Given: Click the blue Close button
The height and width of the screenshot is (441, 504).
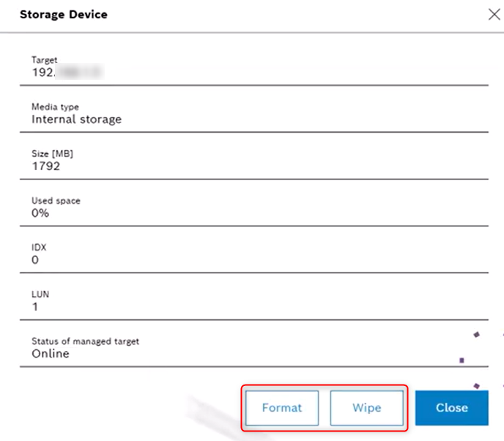Looking at the screenshot, I should coord(451,407).
